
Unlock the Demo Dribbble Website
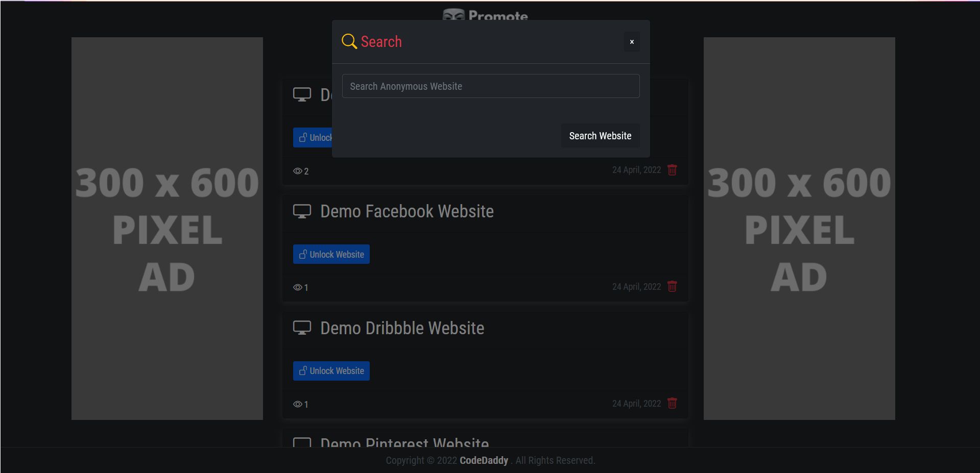click(x=331, y=371)
